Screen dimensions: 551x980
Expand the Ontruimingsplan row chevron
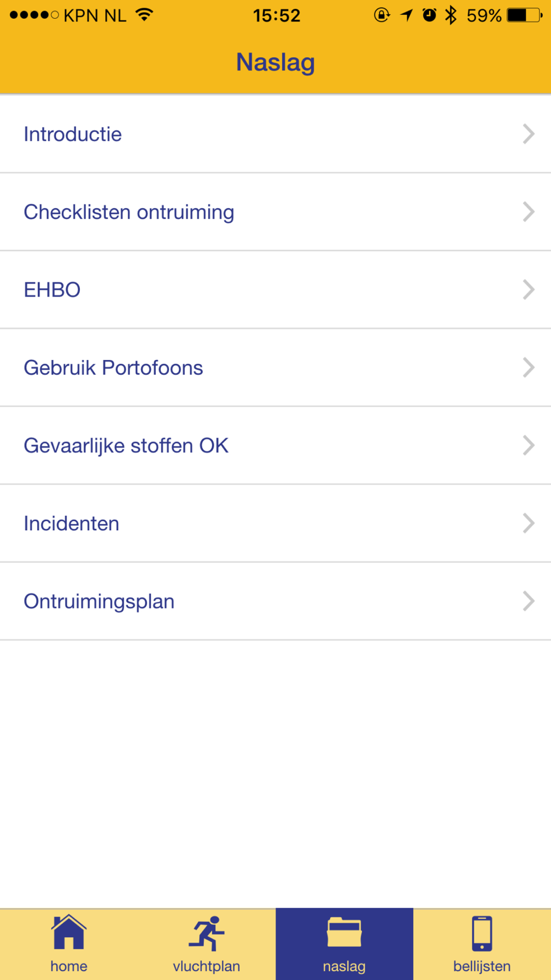(x=528, y=601)
